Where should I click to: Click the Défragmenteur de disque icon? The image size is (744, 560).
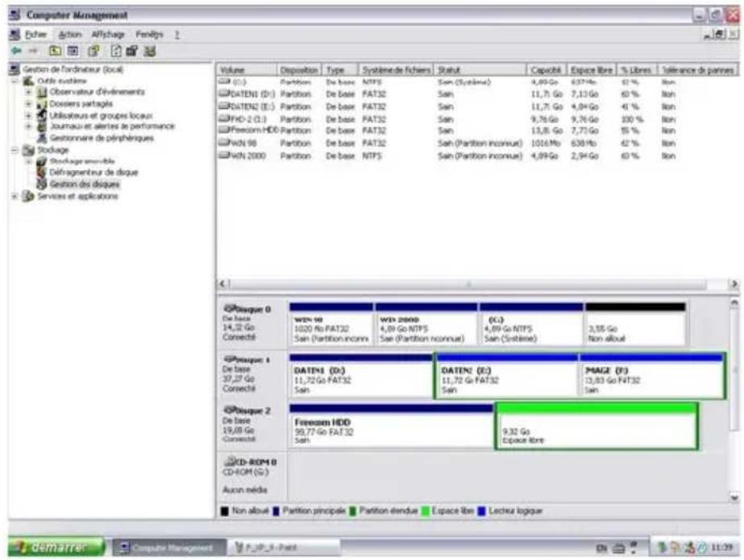point(42,172)
